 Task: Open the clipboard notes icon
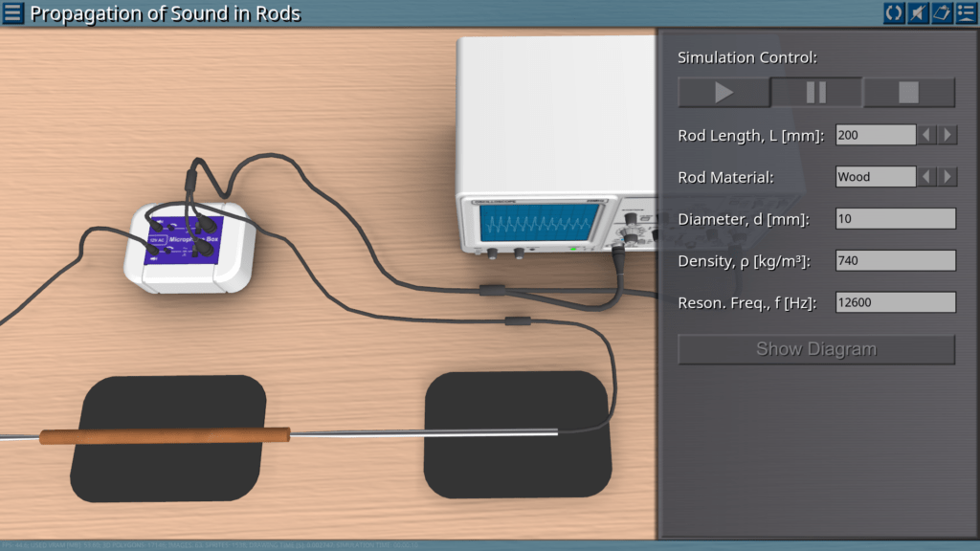(x=941, y=13)
